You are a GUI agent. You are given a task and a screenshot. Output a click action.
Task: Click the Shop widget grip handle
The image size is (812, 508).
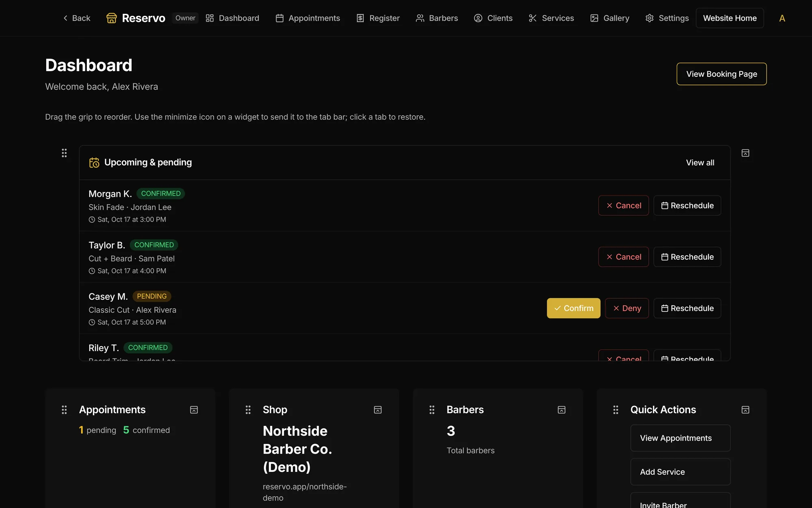[x=248, y=410]
